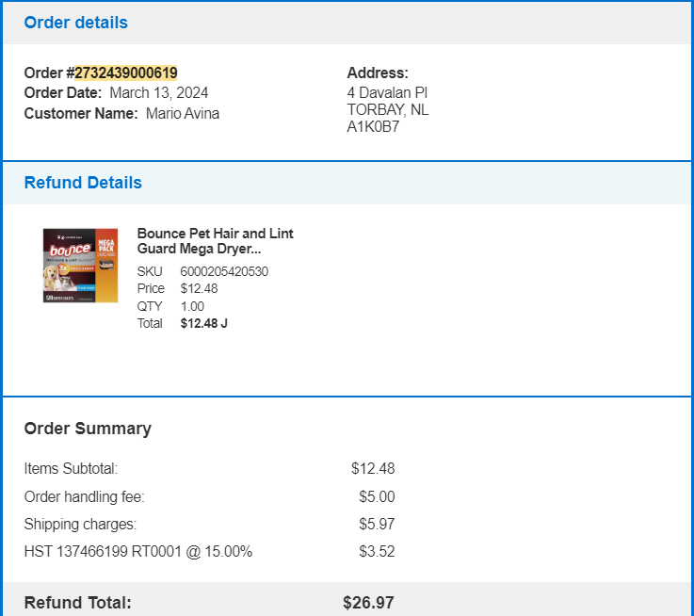Screen dimensions: 694x616
Task: Click the Refund Total amount $26.97
Action: (368, 603)
